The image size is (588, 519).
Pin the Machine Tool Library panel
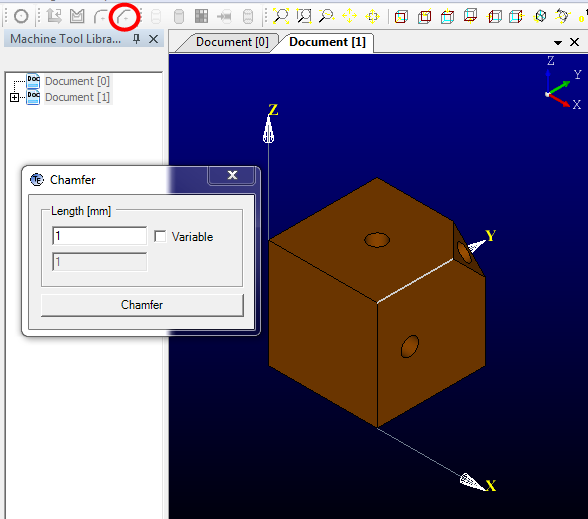(x=136, y=39)
